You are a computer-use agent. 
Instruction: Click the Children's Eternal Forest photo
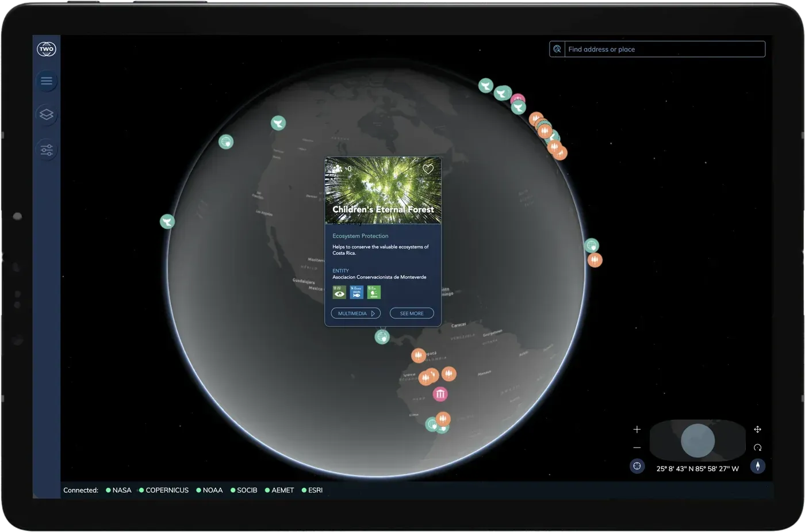383,190
